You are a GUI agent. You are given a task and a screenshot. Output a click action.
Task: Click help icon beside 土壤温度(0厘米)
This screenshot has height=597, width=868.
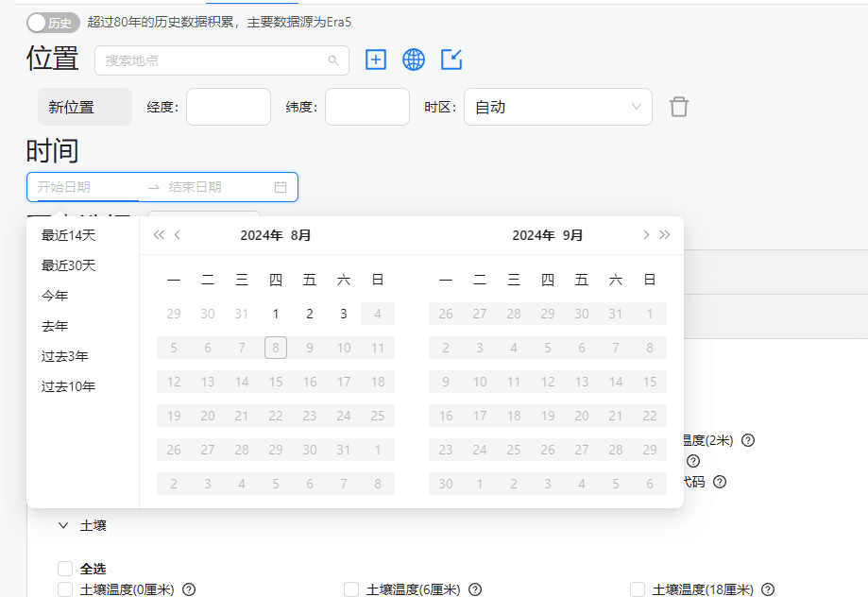coord(189,589)
